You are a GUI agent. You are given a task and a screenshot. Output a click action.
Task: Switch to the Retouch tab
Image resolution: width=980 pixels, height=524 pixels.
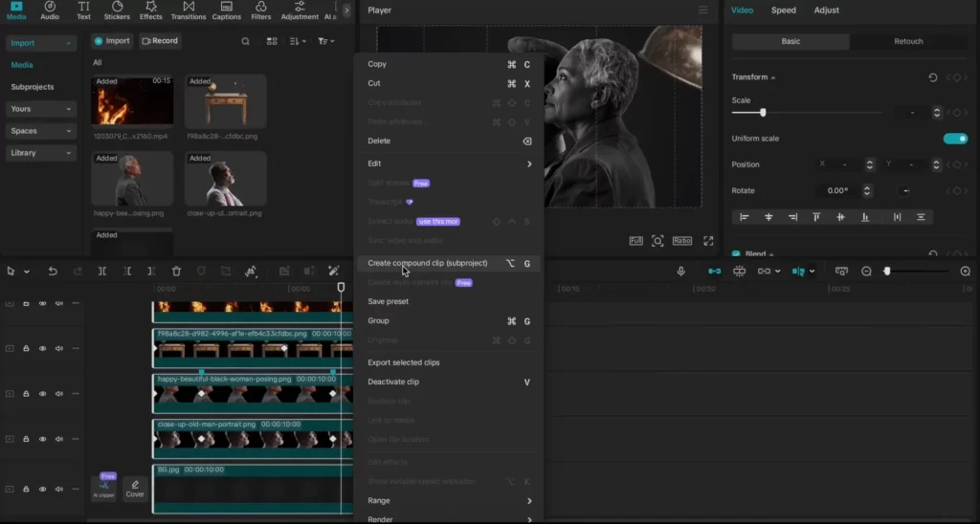(908, 41)
